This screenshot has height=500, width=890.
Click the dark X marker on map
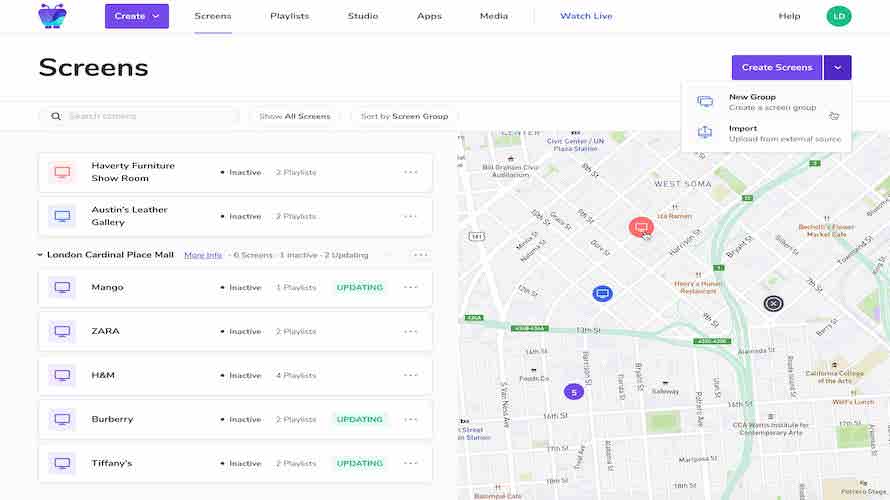[772, 303]
